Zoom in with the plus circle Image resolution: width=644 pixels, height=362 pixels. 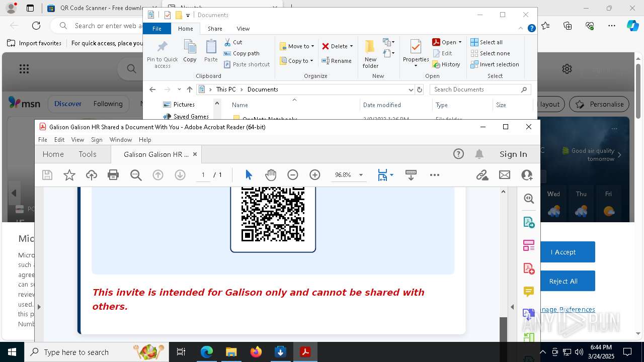tap(315, 175)
